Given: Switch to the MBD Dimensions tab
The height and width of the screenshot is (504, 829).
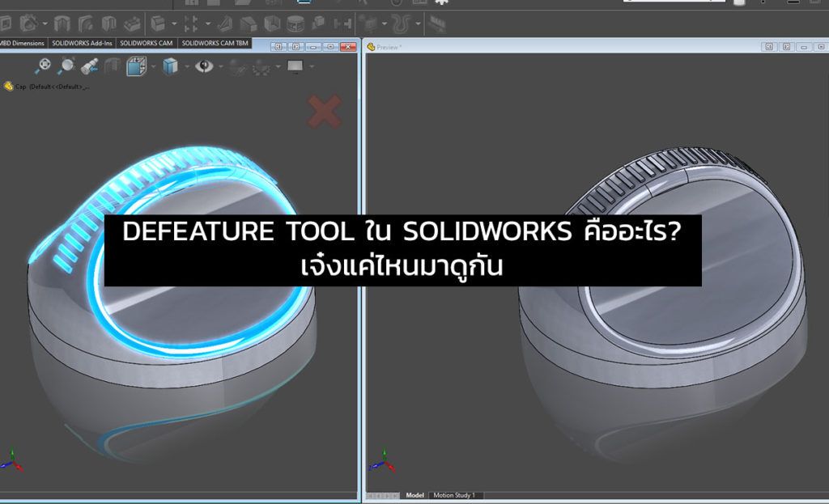Looking at the screenshot, I should (23, 44).
